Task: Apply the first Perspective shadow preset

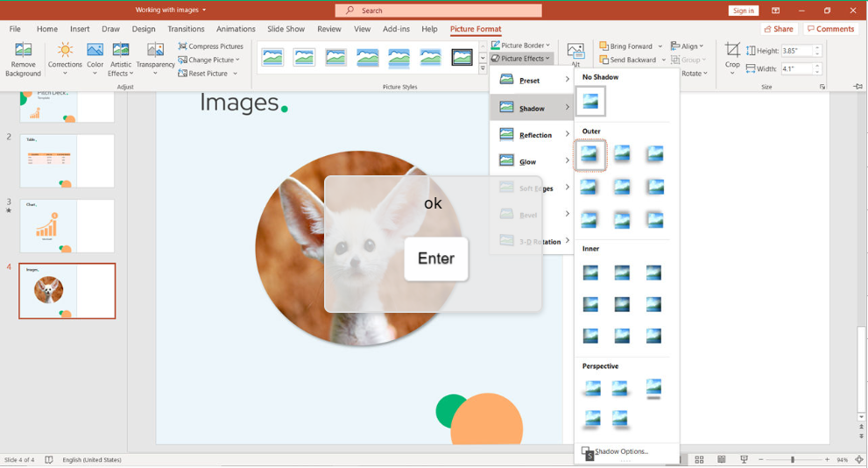Action: [x=592, y=388]
